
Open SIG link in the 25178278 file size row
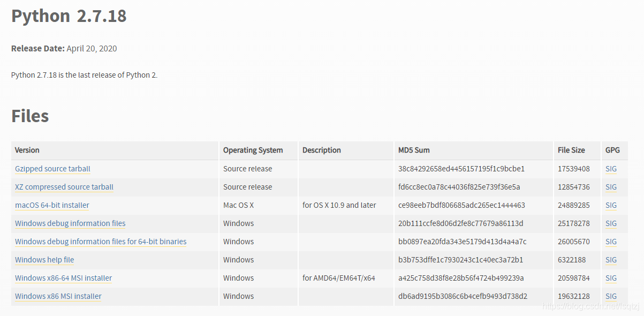tap(611, 223)
